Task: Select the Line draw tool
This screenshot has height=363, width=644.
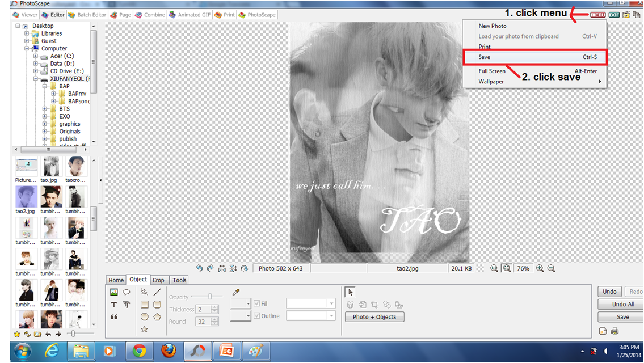Action: pos(157,292)
